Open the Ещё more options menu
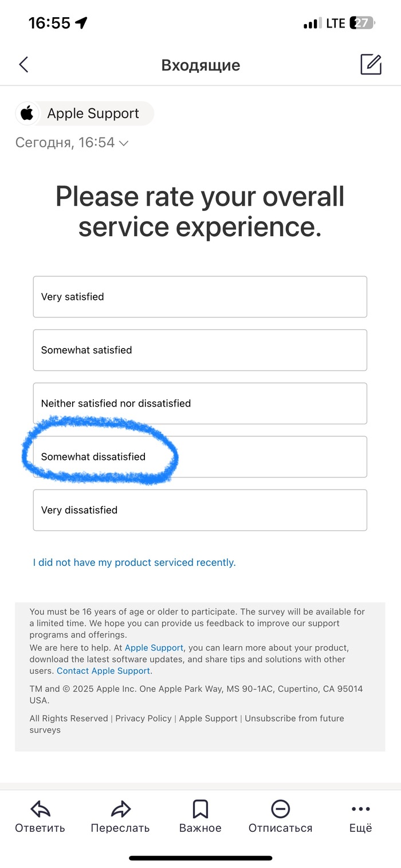The height and width of the screenshot is (868, 401). [x=360, y=809]
